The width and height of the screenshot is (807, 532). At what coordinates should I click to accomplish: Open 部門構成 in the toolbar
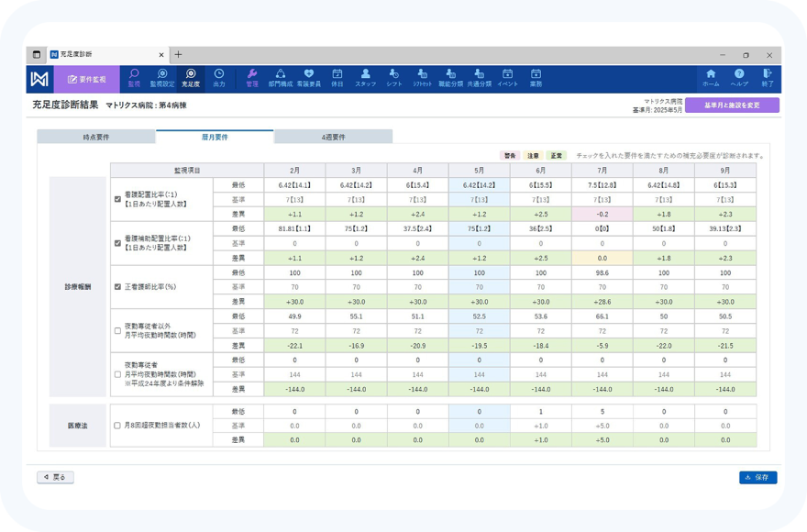[x=280, y=78]
